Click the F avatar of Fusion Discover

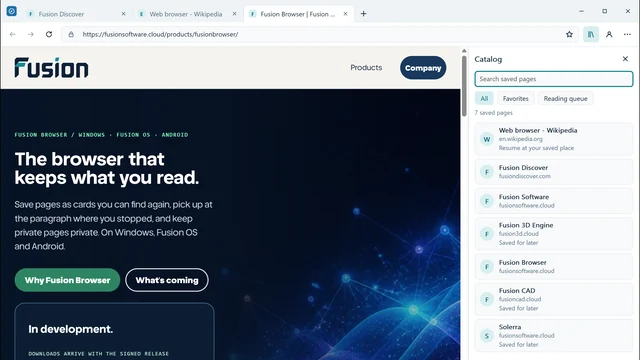pyautogui.click(x=487, y=172)
